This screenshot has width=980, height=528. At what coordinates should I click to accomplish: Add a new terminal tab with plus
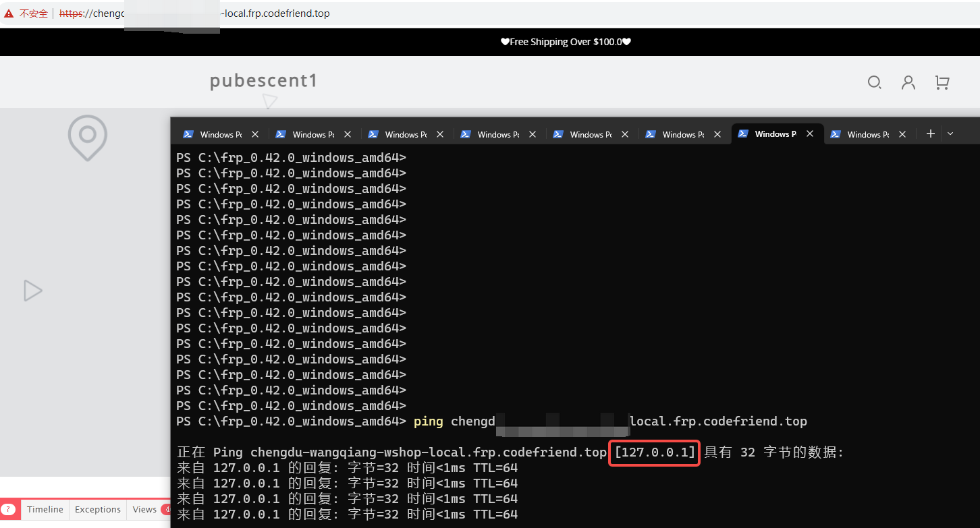click(x=930, y=134)
